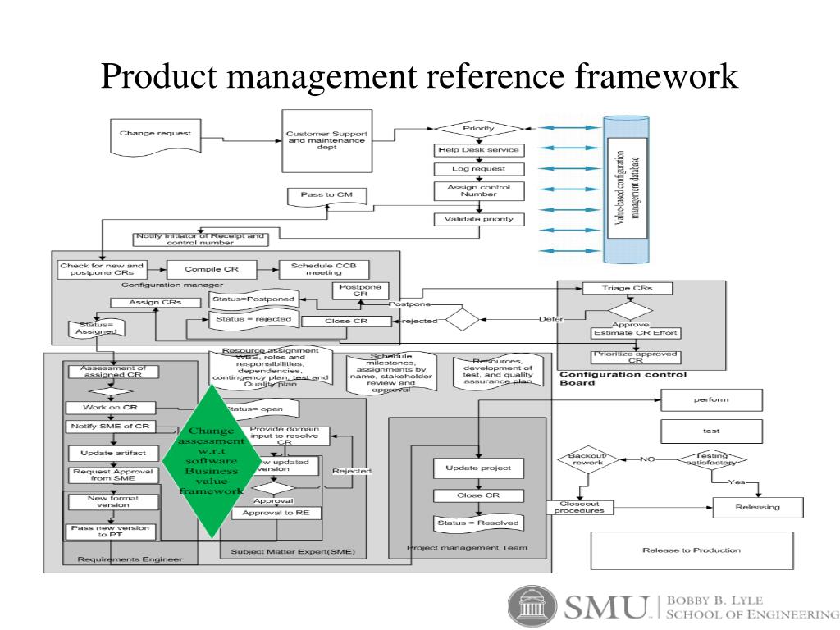Viewport: 840px width, 630px height.
Task: Select the 'Priority' decision diamond
Action: pos(478,129)
